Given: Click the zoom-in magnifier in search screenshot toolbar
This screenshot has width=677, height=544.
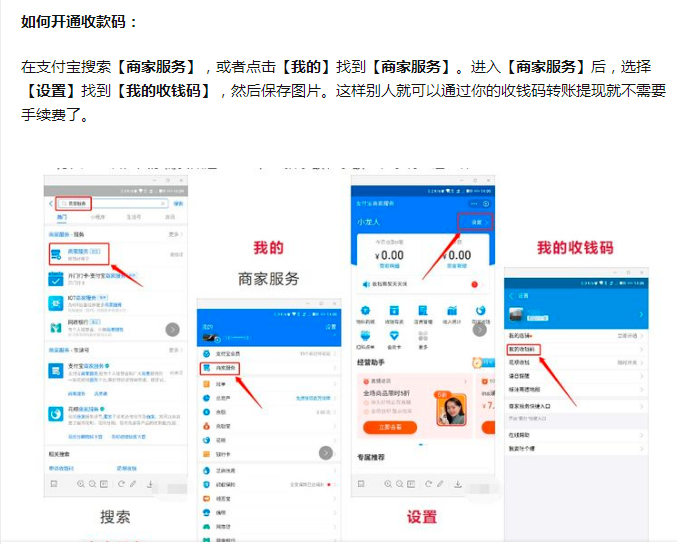Looking at the screenshot, I should coord(81,484).
